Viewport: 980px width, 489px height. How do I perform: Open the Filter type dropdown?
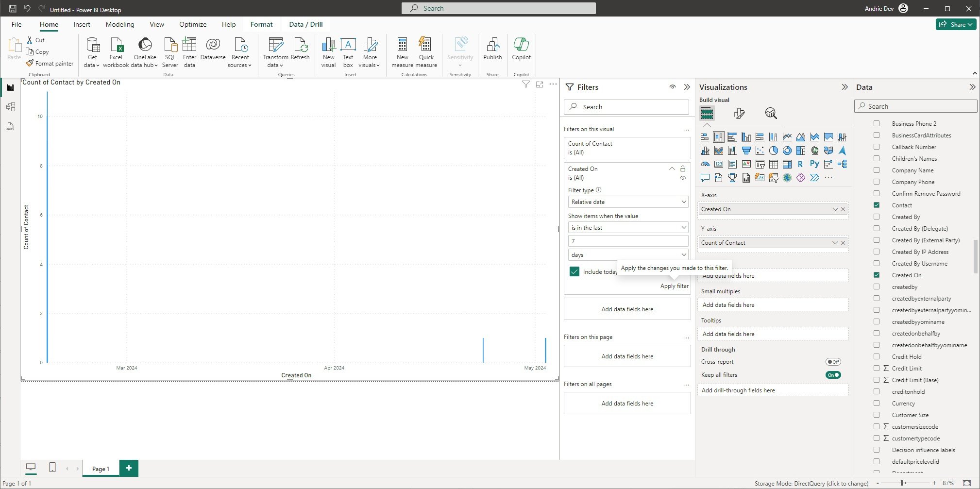click(628, 202)
